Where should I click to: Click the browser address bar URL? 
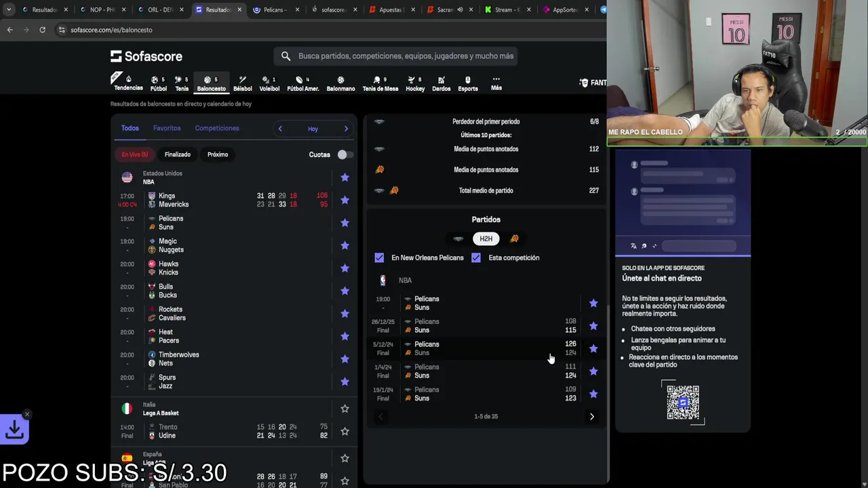click(111, 30)
